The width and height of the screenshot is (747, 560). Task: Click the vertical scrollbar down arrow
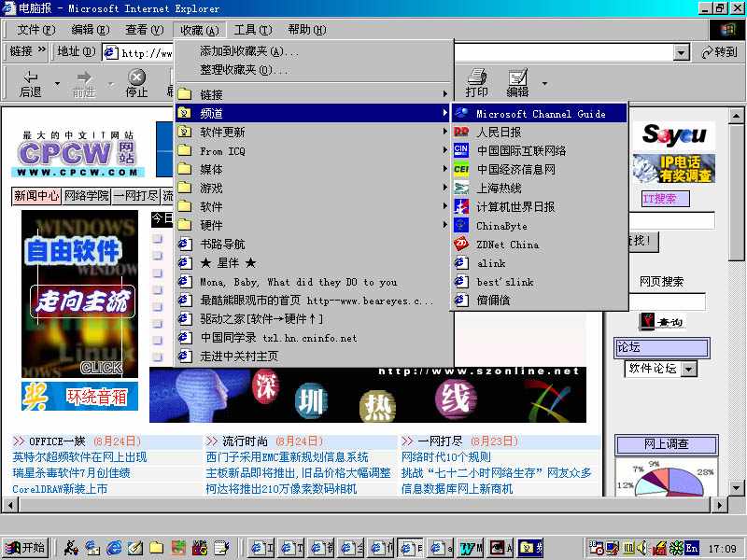736,488
